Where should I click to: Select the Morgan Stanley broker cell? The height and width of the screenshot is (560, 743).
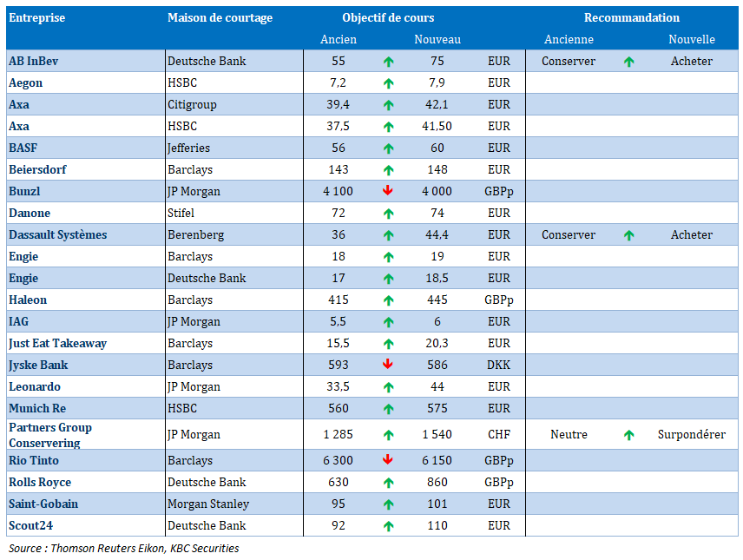point(207,504)
